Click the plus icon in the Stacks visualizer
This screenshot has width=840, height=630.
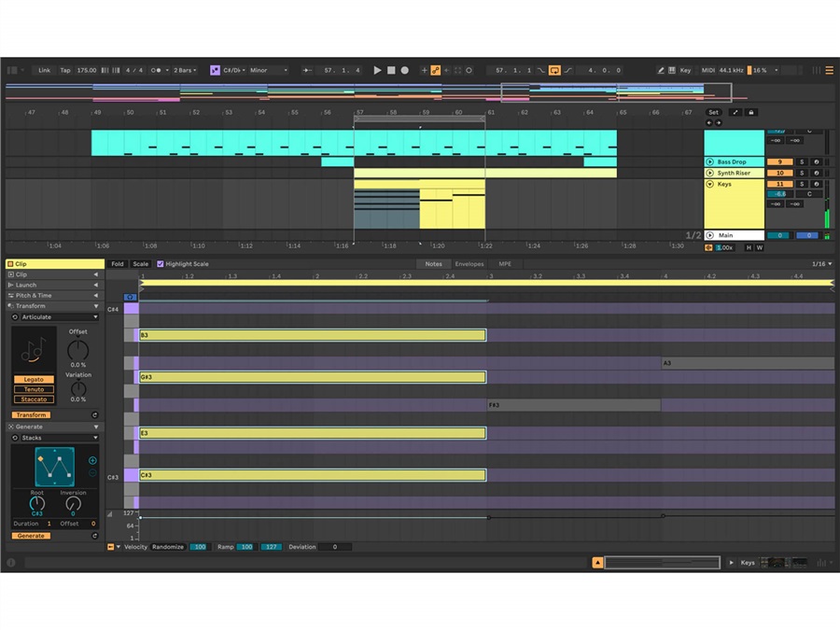click(92, 462)
